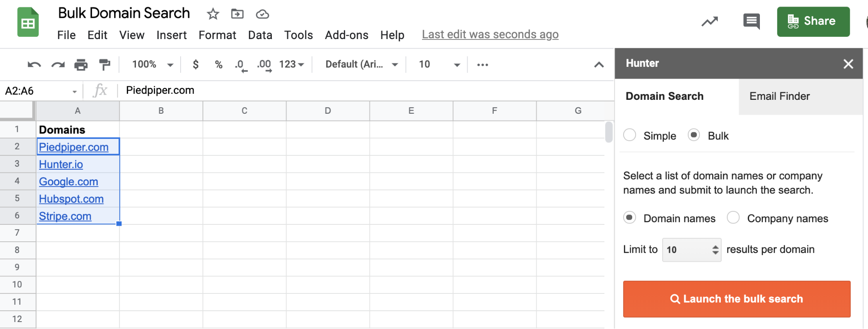Open the Help menu
The width and height of the screenshot is (868, 329).
click(x=392, y=35)
